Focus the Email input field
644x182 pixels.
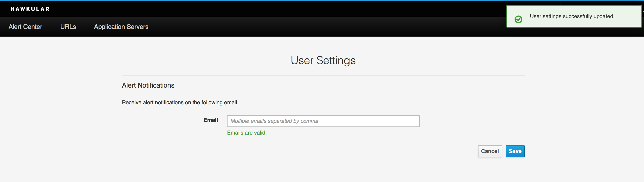pyautogui.click(x=323, y=121)
